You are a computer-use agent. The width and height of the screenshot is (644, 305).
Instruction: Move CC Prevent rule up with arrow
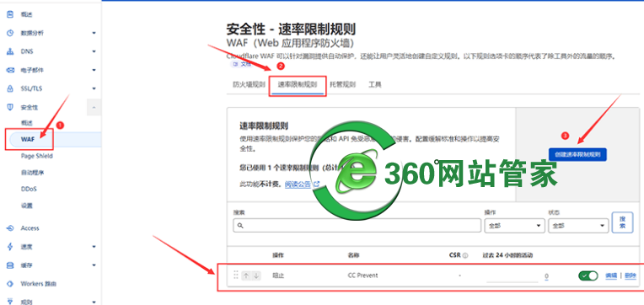(x=245, y=276)
